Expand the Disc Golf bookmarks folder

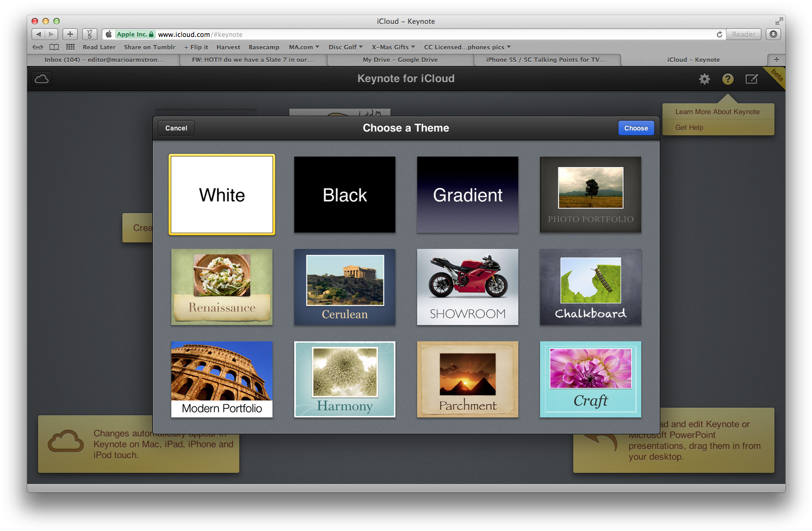(345, 47)
